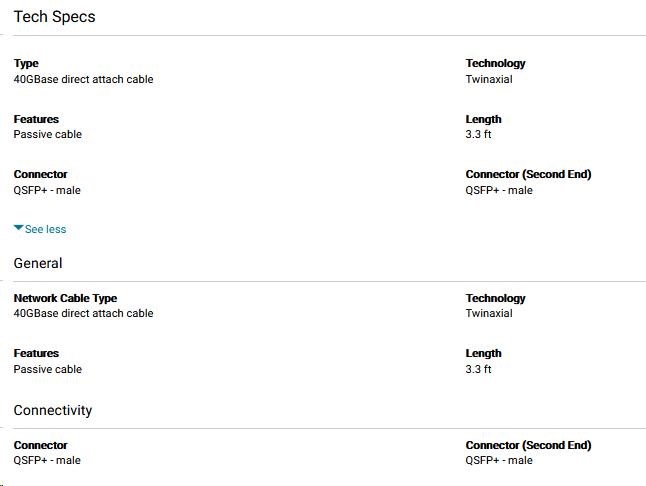The image size is (646, 486).
Task: Click the Twinaxial value in the General section
Action: pyautogui.click(x=489, y=313)
